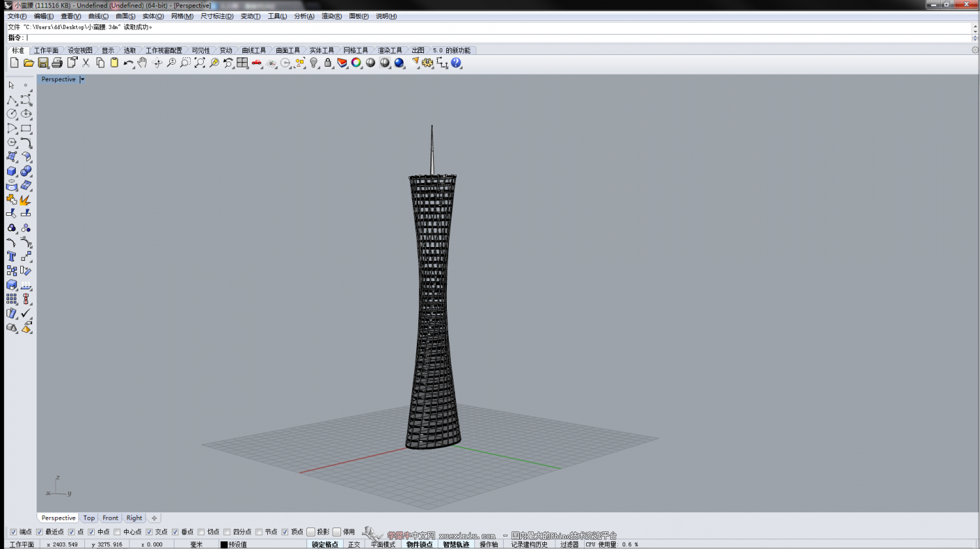Click the Print icon in toolbar

[x=57, y=63]
